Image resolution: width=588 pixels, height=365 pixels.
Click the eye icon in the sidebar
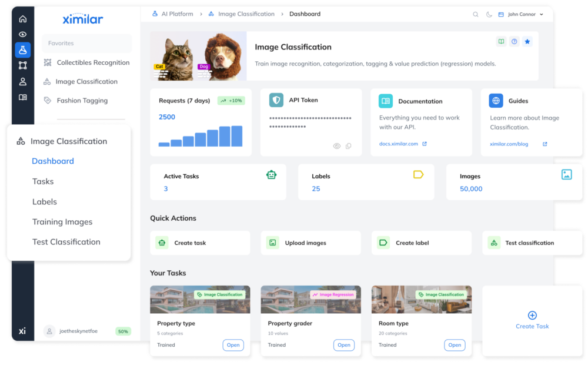click(23, 34)
